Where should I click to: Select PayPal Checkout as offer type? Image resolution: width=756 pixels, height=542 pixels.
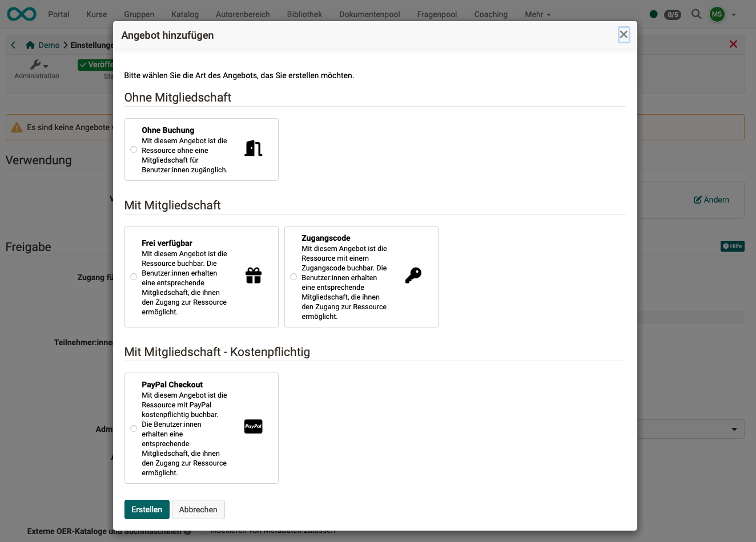pos(134,428)
